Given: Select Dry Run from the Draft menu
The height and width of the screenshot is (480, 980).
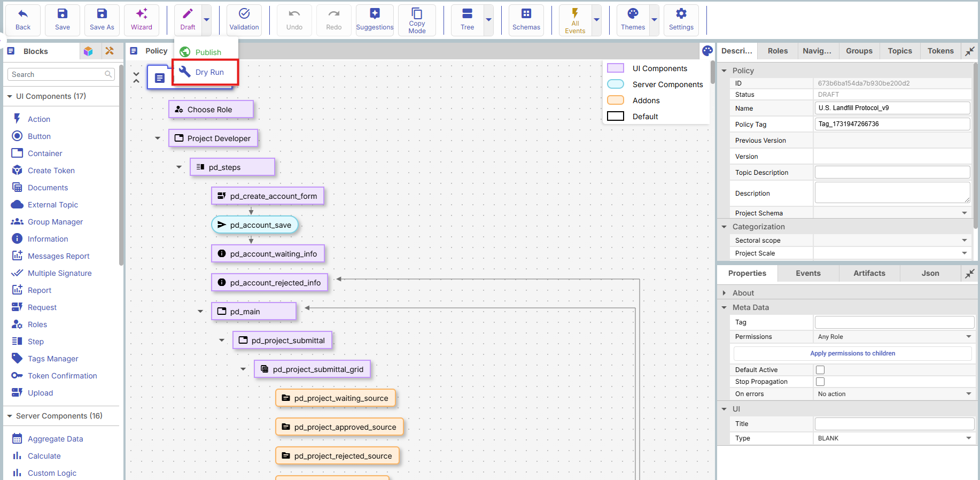Looking at the screenshot, I should point(209,72).
